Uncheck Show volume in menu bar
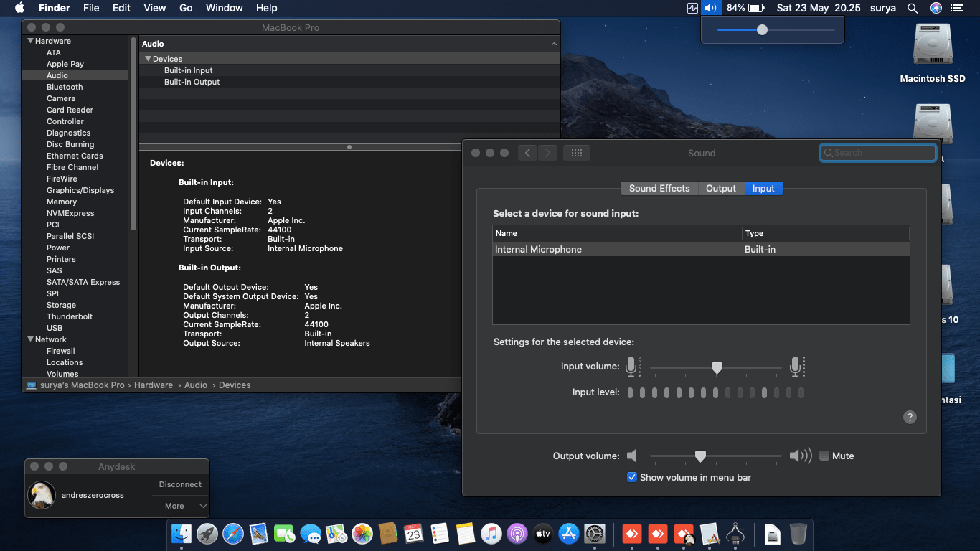The width and height of the screenshot is (980, 551). 632,477
